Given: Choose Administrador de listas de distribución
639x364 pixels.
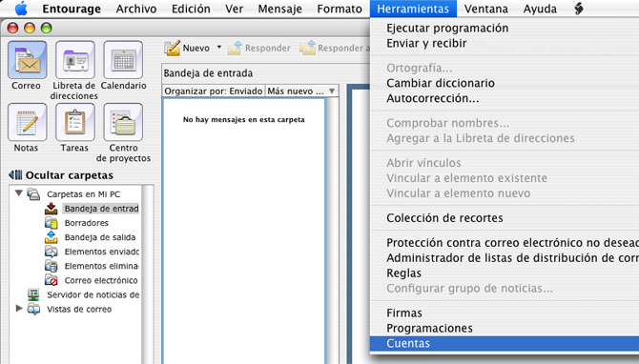Looking at the screenshot, I should (x=505, y=257).
